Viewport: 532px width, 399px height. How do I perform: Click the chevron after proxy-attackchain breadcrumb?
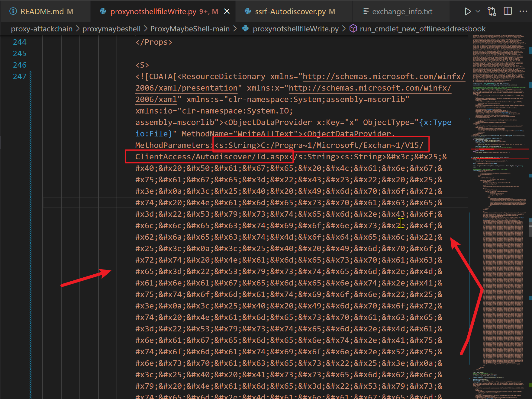pos(78,29)
